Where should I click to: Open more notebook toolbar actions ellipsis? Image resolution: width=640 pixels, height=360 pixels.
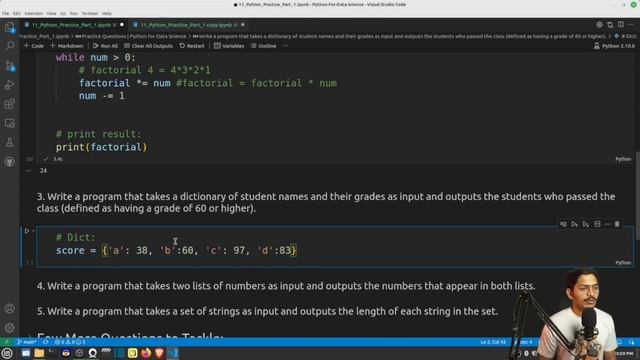point(285,46)
